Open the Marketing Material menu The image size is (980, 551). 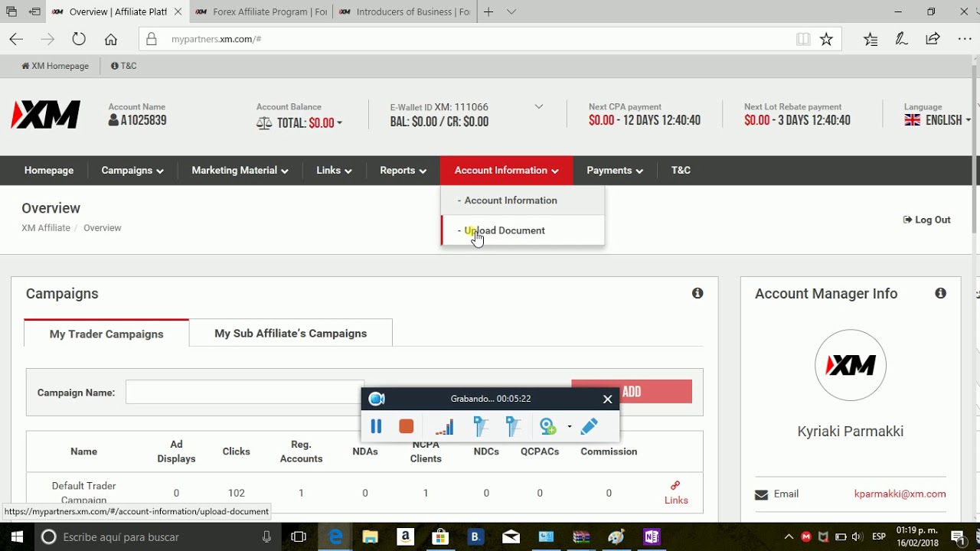[x=240, y=170]
